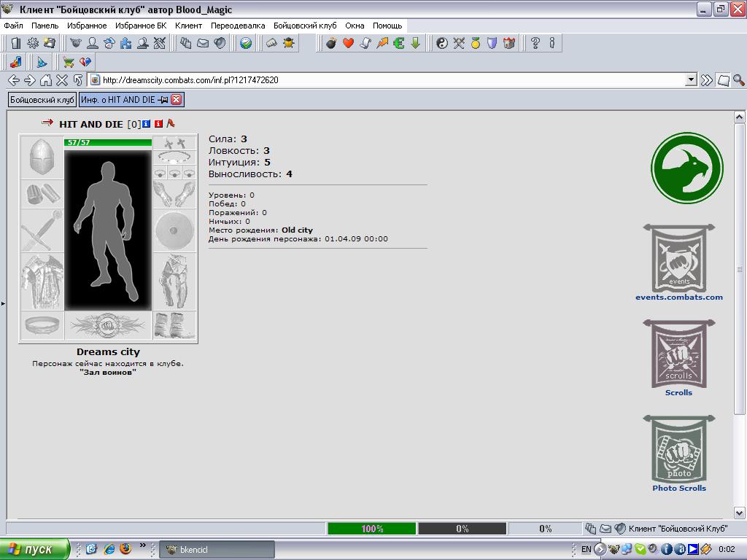This screenshot has width=747, height=560.
Task: Switch to the Бойцовский клуб tab
Action: [x=42, y=99]
